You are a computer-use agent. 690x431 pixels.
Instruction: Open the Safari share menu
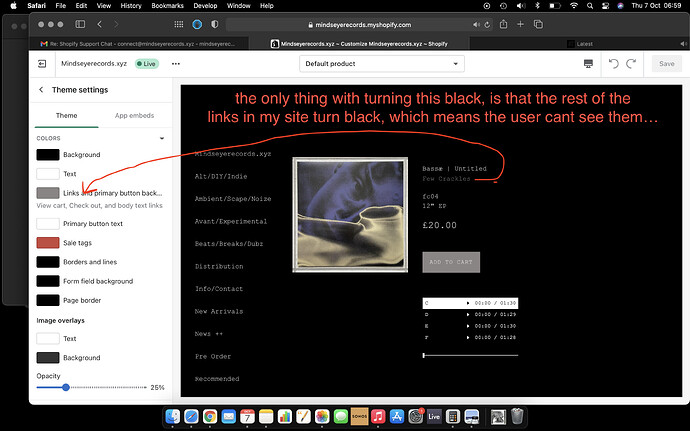(503, 24)
